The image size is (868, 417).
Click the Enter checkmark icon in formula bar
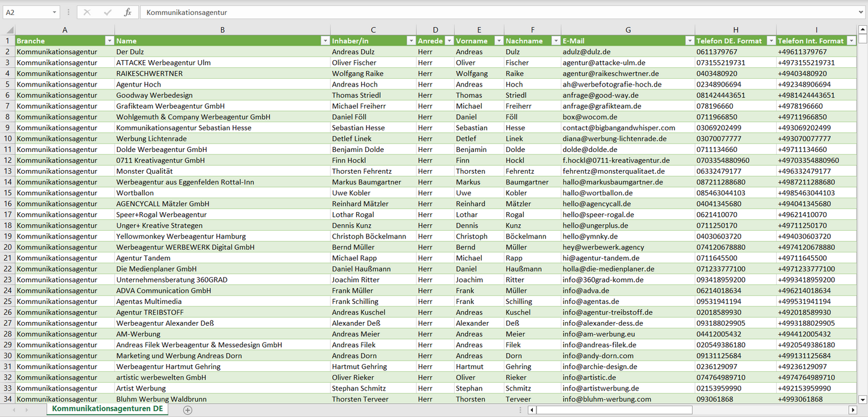(x=108, y=12)
